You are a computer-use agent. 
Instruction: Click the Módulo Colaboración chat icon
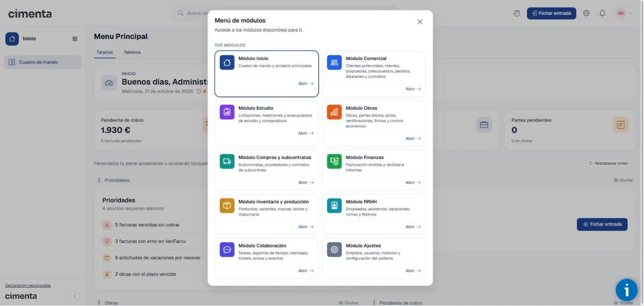pyautogui.click(x=227, y=250)
